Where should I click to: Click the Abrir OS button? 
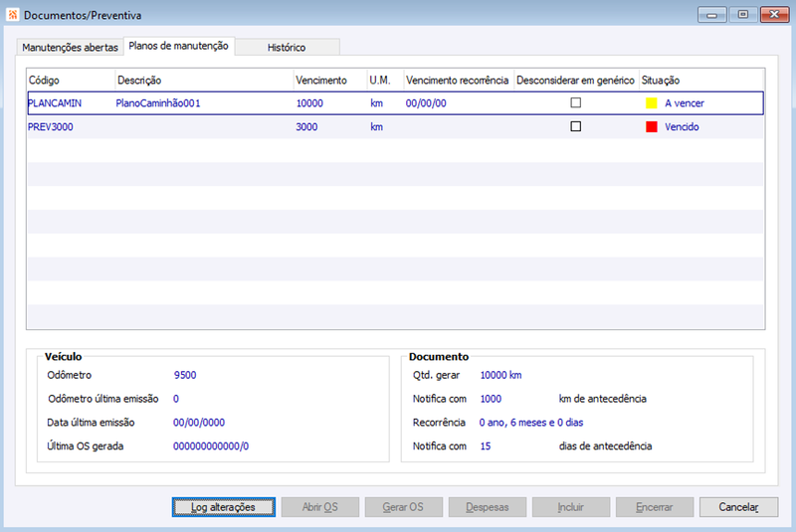(319, 507)
